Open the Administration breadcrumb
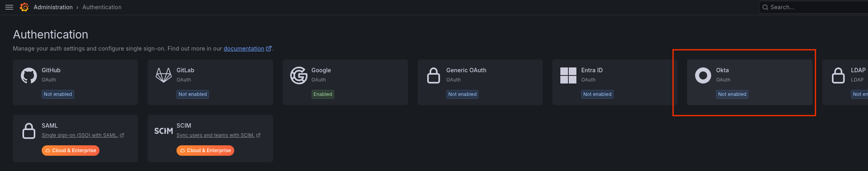 [x=53, y=7]
